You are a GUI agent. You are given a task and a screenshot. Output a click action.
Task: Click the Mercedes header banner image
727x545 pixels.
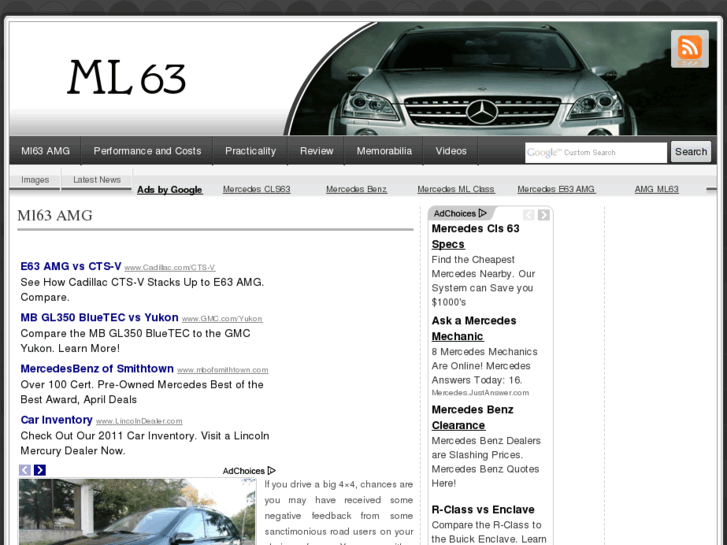pos(501,79)
